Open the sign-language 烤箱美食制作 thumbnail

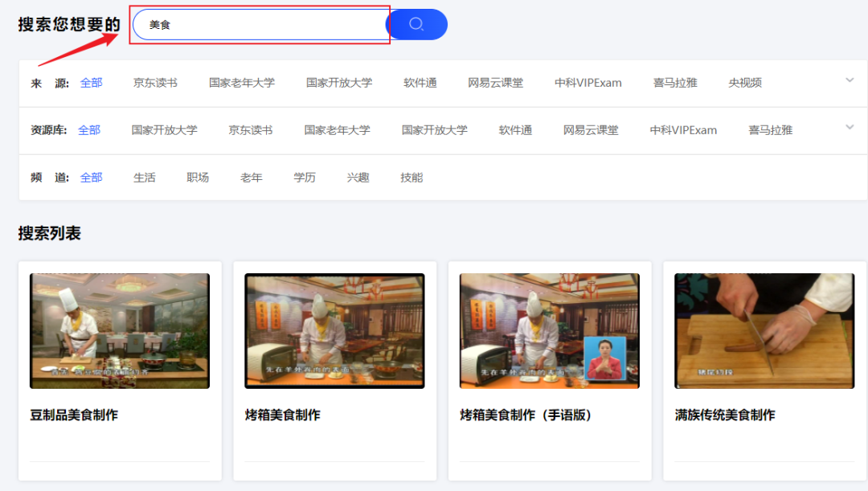tap(550, 331)
